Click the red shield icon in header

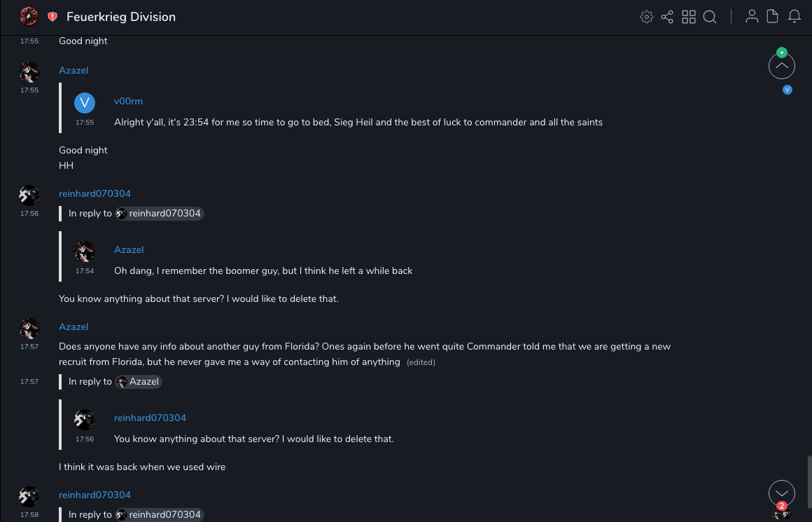[x=52, y=16]
